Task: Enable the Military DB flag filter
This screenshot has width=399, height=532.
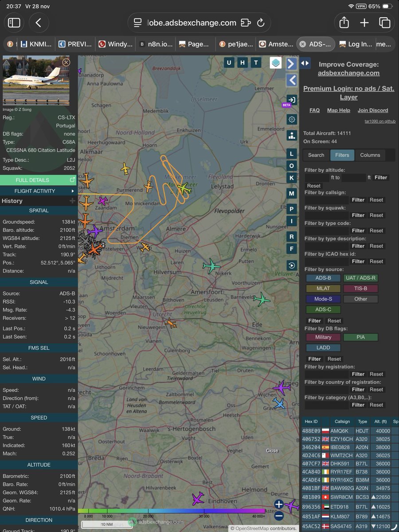Action: [x=322, y=337]
